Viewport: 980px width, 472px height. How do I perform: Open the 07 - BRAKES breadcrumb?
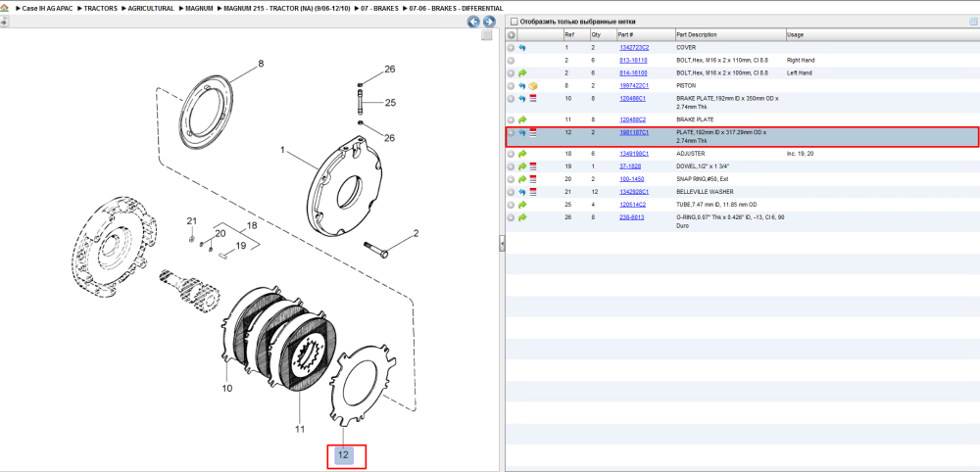[x=379, y=9]
